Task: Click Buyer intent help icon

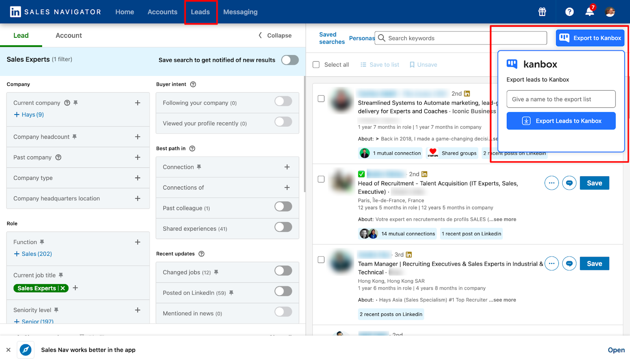Action: (x=193, y=84)
